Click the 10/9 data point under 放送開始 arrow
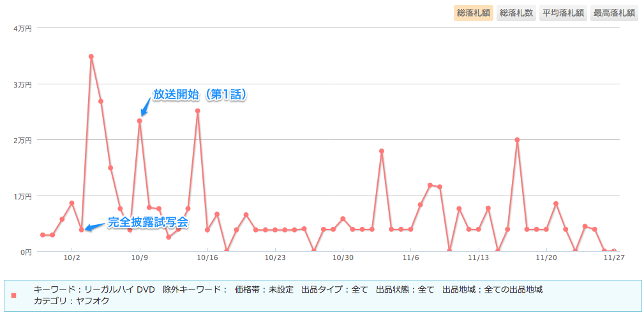644x315 pixels. click(140, 121)
